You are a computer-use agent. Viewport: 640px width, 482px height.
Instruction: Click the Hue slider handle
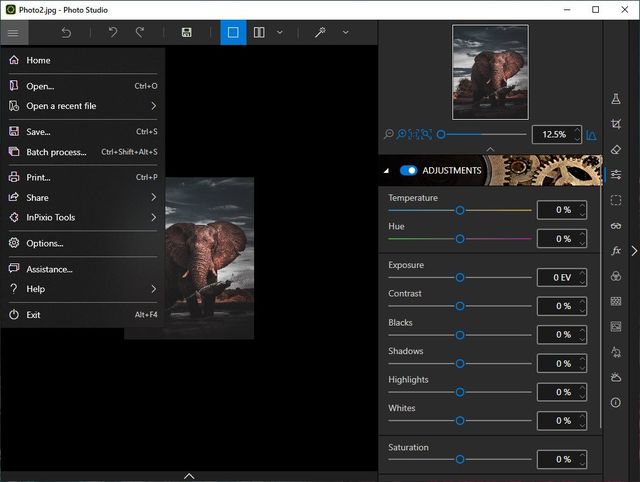pyautogui.click(x=460, y=239)
